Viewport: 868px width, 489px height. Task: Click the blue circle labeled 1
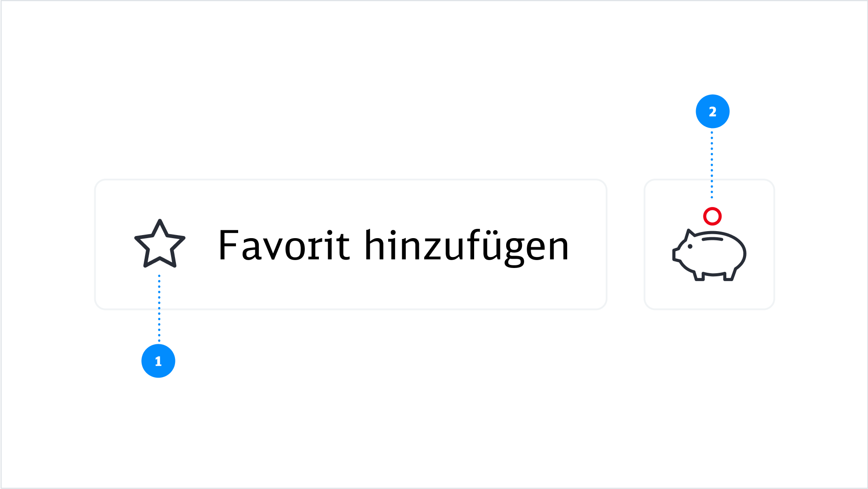pyautogui.click(x=158, y=361)
